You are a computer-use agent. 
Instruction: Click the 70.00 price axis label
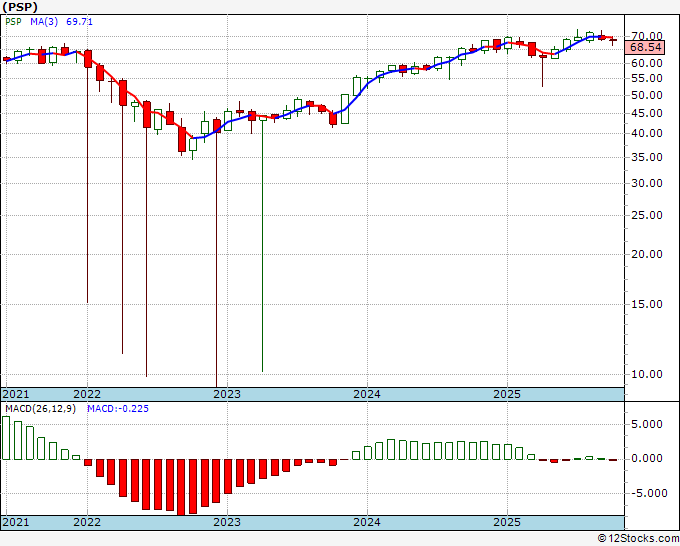point(646,36)
